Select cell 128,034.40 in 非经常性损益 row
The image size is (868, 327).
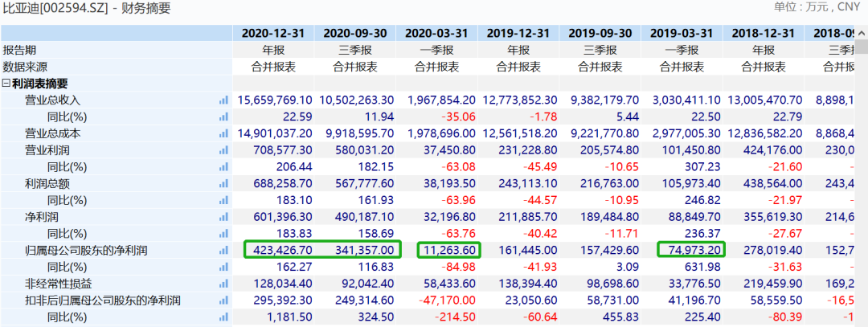(x=282, y=284)
